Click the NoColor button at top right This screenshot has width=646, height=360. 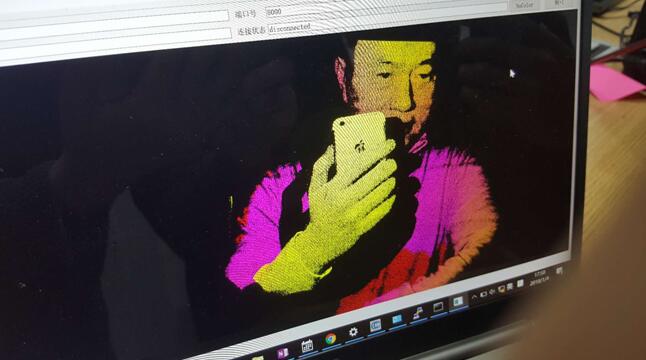click(524, 4)
